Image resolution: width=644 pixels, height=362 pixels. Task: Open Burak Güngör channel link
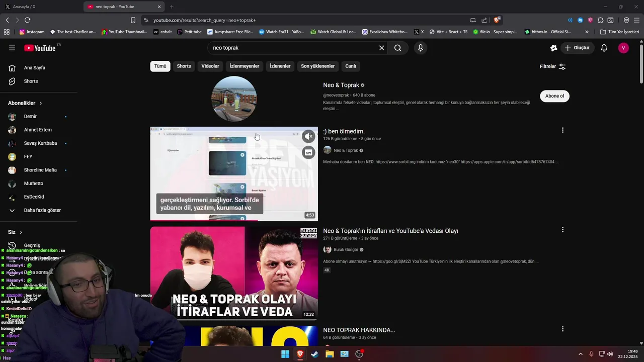[x=346, y=250]
